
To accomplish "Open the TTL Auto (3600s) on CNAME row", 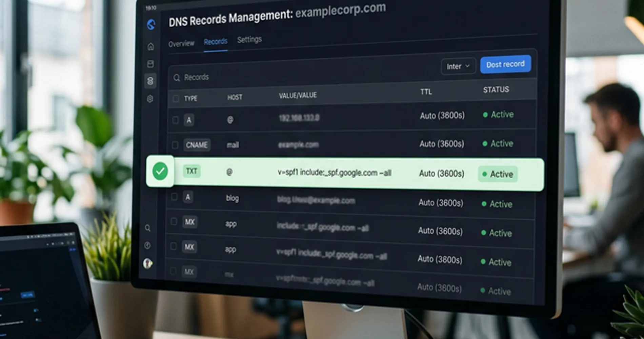I will (x=442, y=144).
